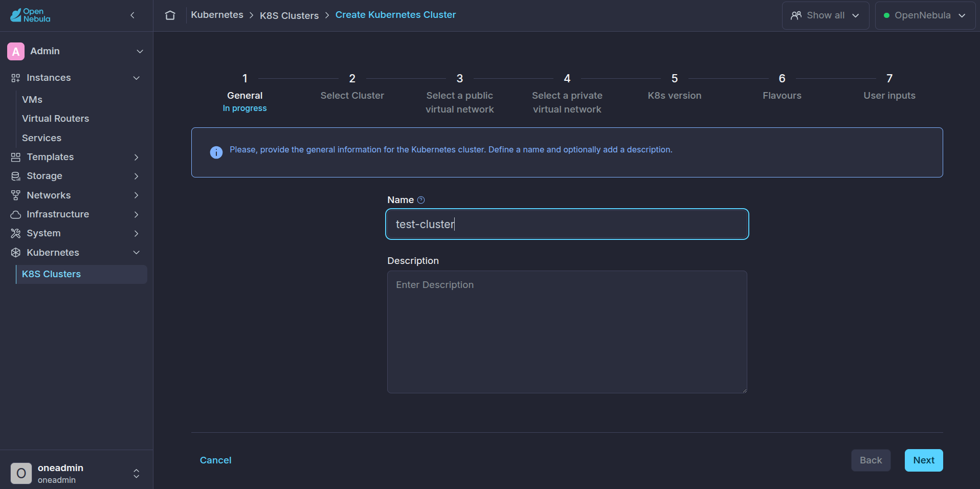Go to step 3 public virtual network
Image resolution: width=980 pixels, height=489 pixels.
tap(459, 93)
